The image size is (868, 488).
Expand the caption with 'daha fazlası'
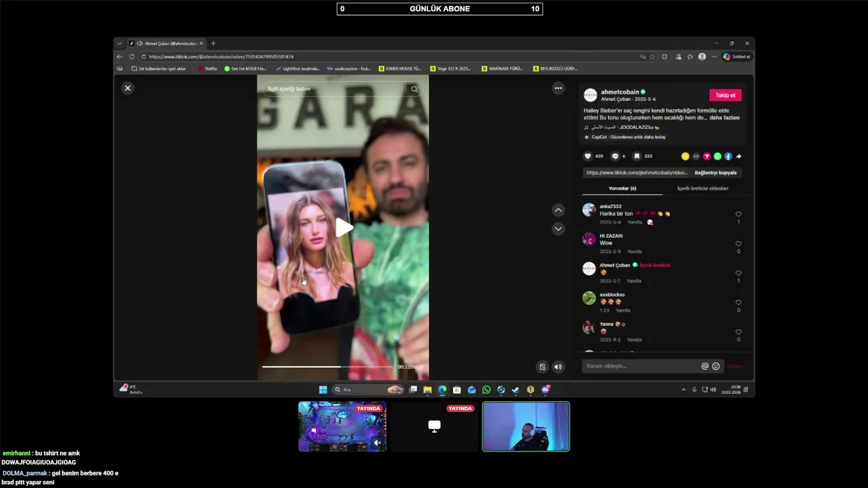(724, 117)
